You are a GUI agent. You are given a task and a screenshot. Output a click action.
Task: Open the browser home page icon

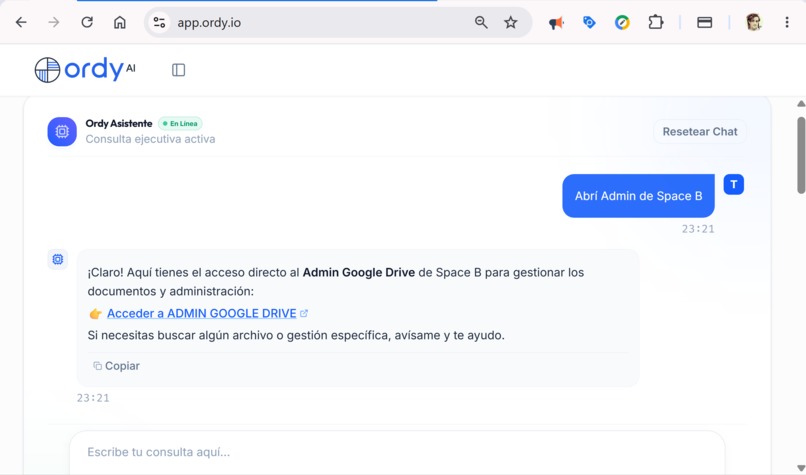[x=120, y=23]
